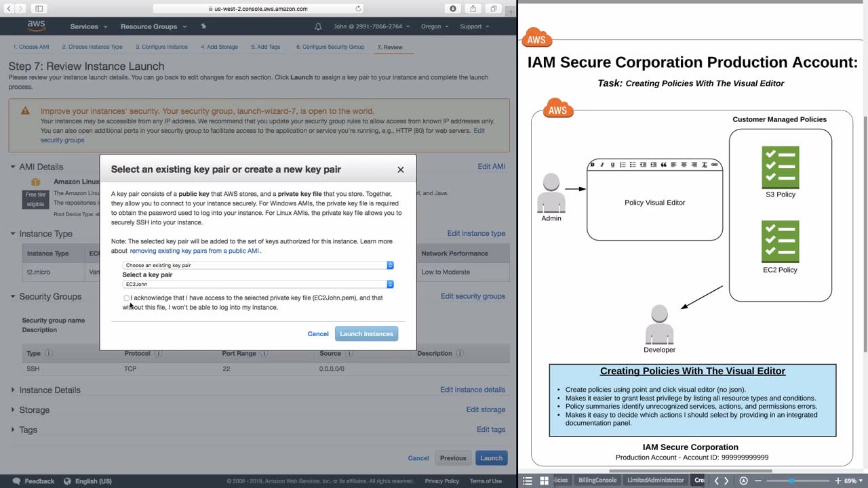Go to step 1. Choose AMI

(31, 47)
